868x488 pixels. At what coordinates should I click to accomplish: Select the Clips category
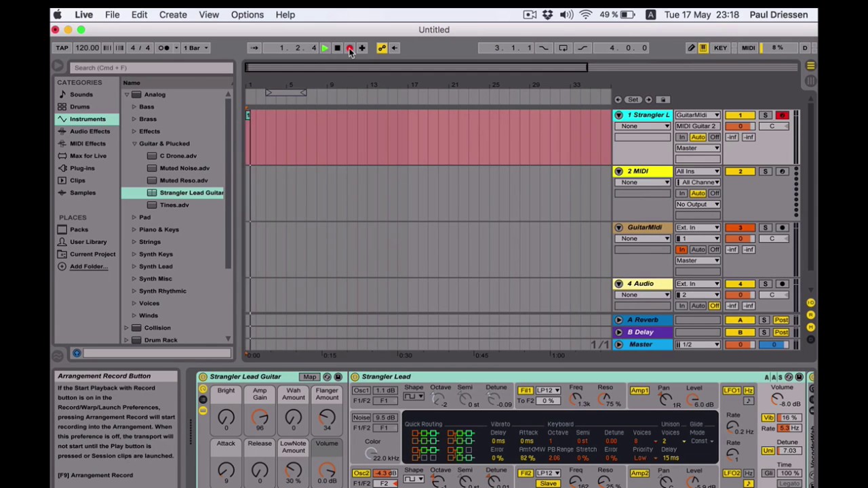(x=77, y=180)
